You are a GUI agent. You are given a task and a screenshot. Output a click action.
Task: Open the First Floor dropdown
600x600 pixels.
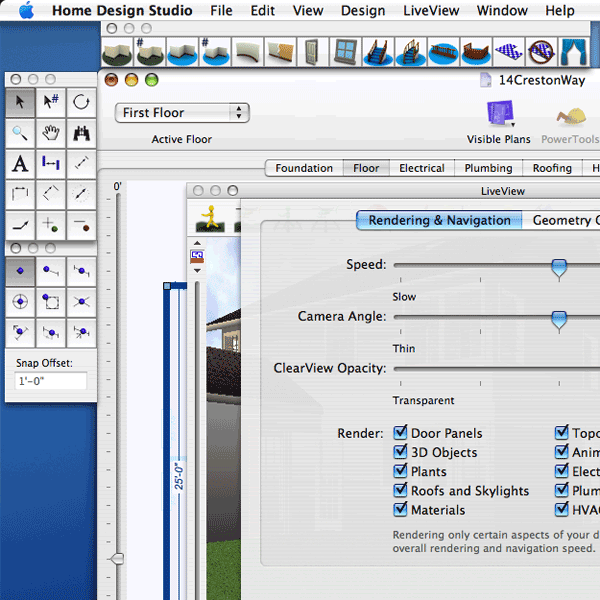[182, 113]
